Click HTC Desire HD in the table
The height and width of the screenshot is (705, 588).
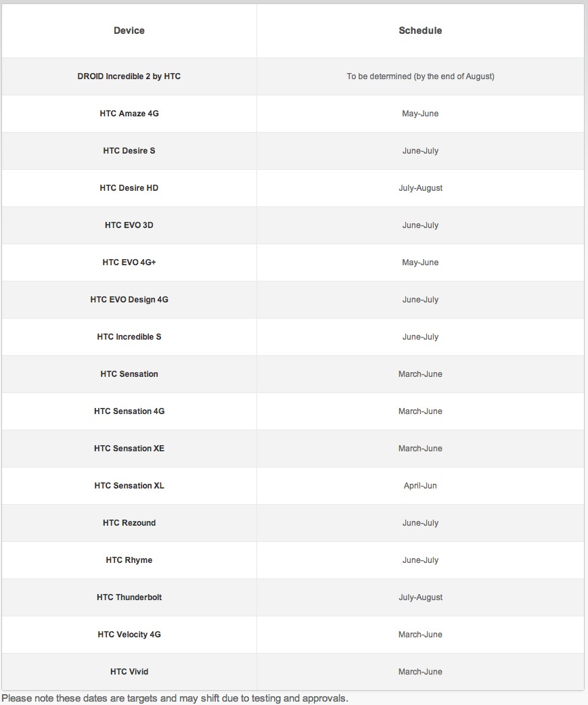129,188
